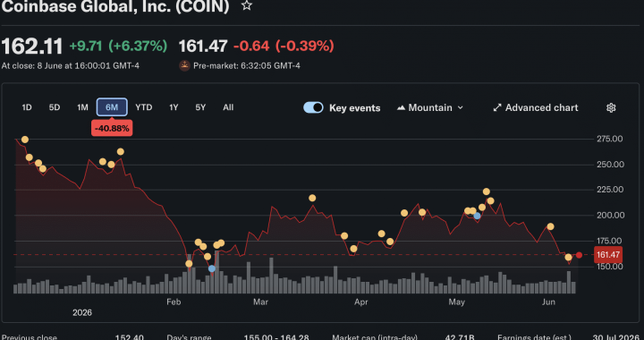Click the Market cap value 42.71B
644x340 pixels.
pos(460,337)
